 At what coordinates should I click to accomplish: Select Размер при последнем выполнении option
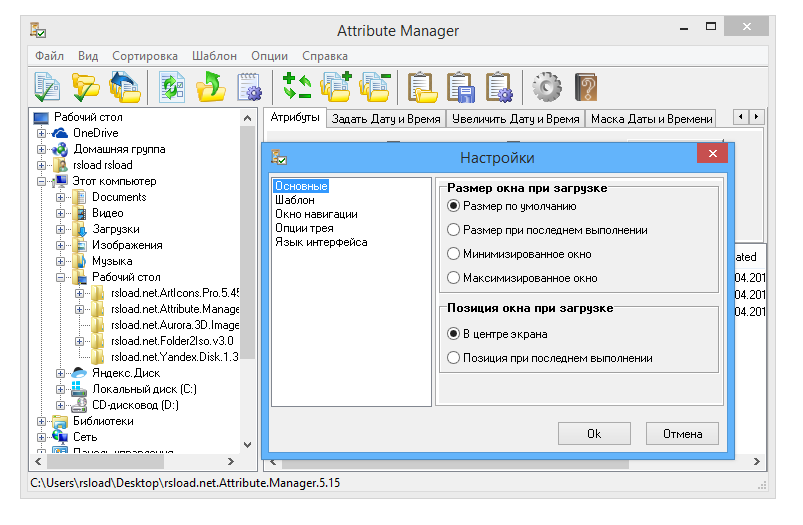[453, 230]
